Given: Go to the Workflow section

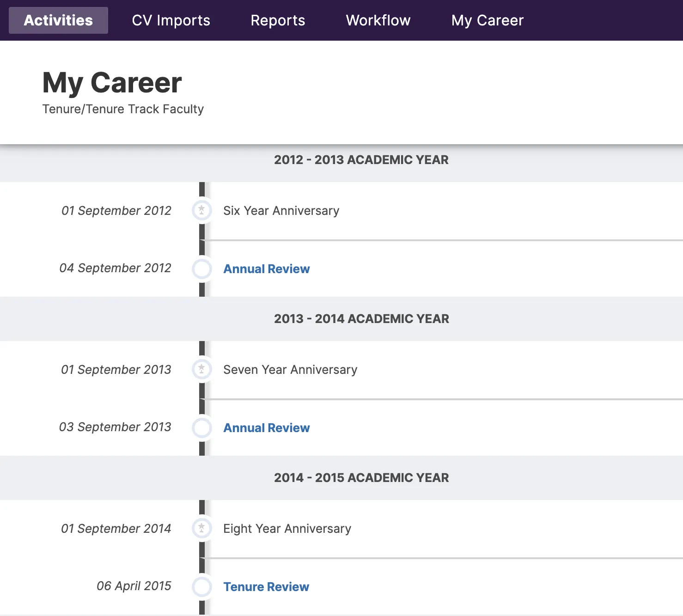Looking at the screenshot, I should 378,20.
